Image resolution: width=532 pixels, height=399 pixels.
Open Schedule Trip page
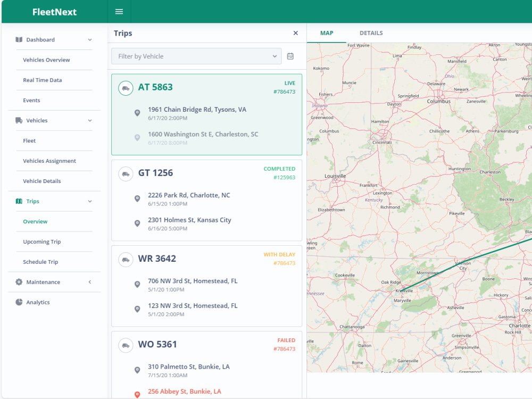click(41, 262)
